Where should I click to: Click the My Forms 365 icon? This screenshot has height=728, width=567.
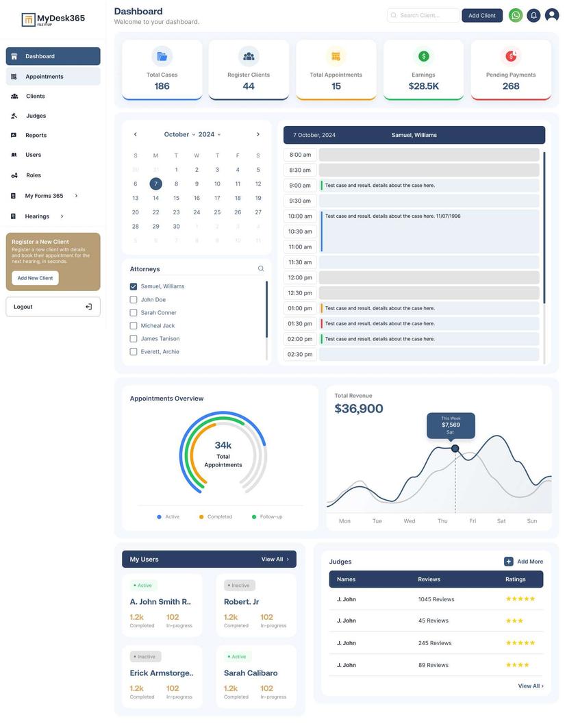(14, 196)
